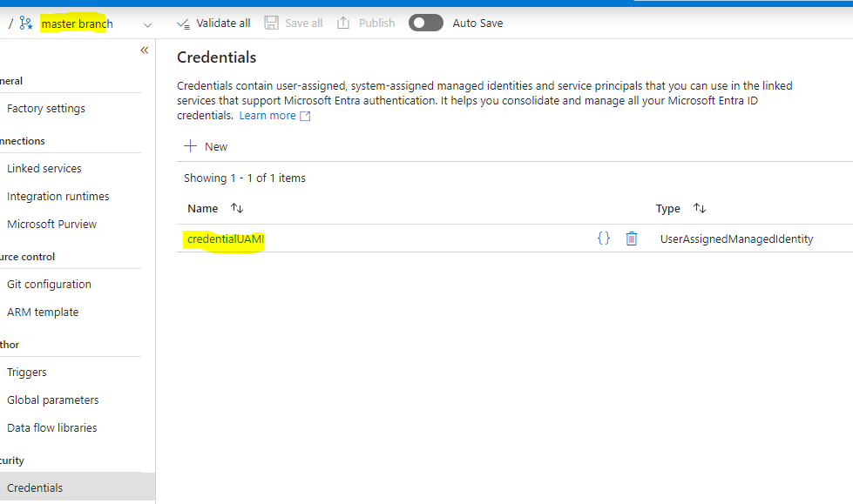Image resolution: width=853 pixels, height=504 pixels.
Task: Toggle the Auto Save switch
Action: (x=425, y=23)
